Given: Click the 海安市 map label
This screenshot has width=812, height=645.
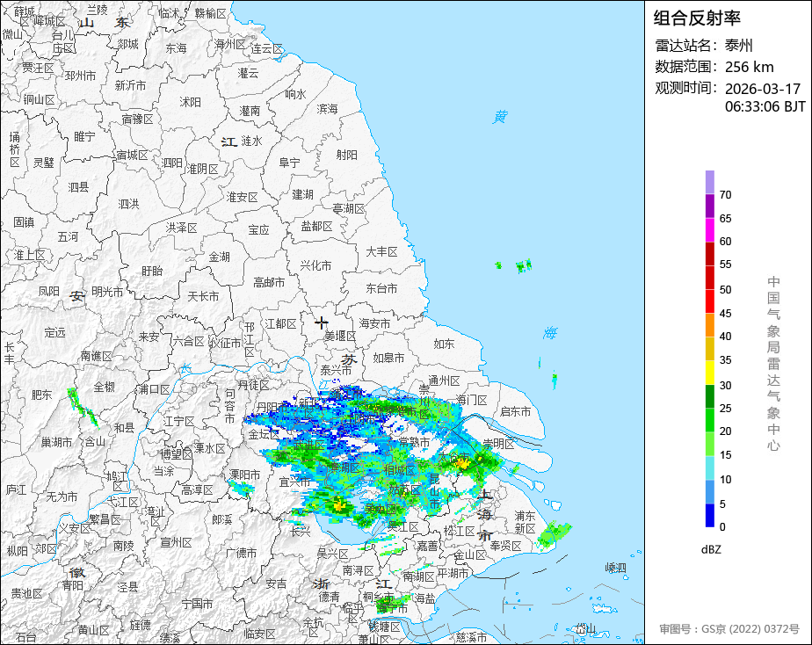Looking at the screenshot, I should point(374,323).
